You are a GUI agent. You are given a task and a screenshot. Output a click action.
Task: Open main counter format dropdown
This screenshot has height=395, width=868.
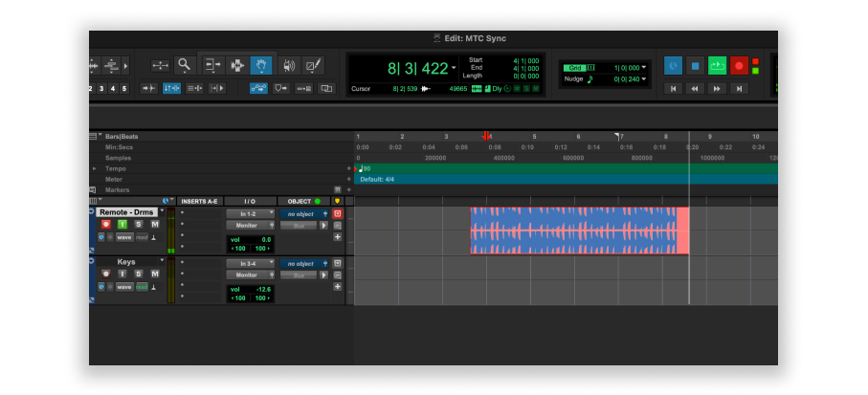(454, 68)
